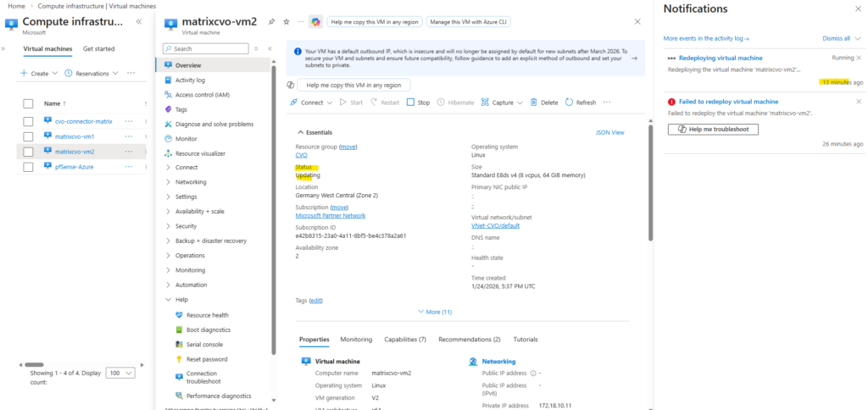This screenshot has height=410, width=868.
Task: Open the Capabilities (7) tab
Action: (x=404, y=339)
